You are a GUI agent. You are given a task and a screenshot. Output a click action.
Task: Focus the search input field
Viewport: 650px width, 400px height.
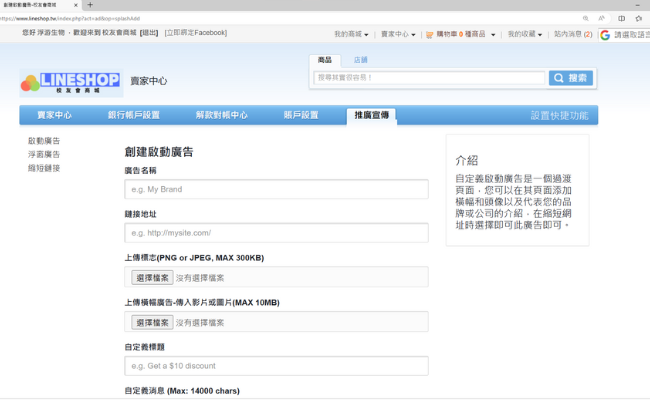(x=429, y=78)
